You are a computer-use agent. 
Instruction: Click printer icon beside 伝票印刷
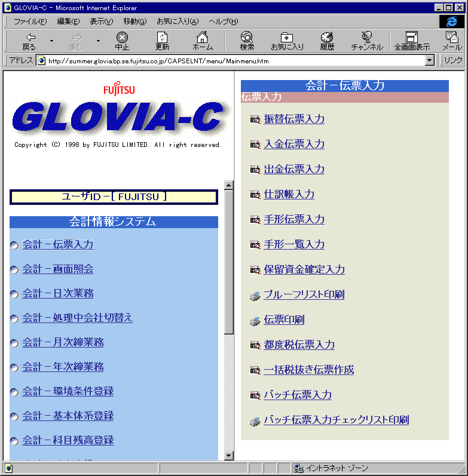click(x=255, y=321)
